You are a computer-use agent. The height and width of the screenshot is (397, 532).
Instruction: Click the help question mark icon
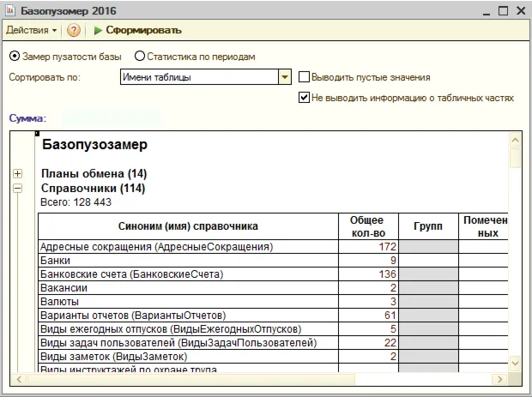click(x=74, y=30)
